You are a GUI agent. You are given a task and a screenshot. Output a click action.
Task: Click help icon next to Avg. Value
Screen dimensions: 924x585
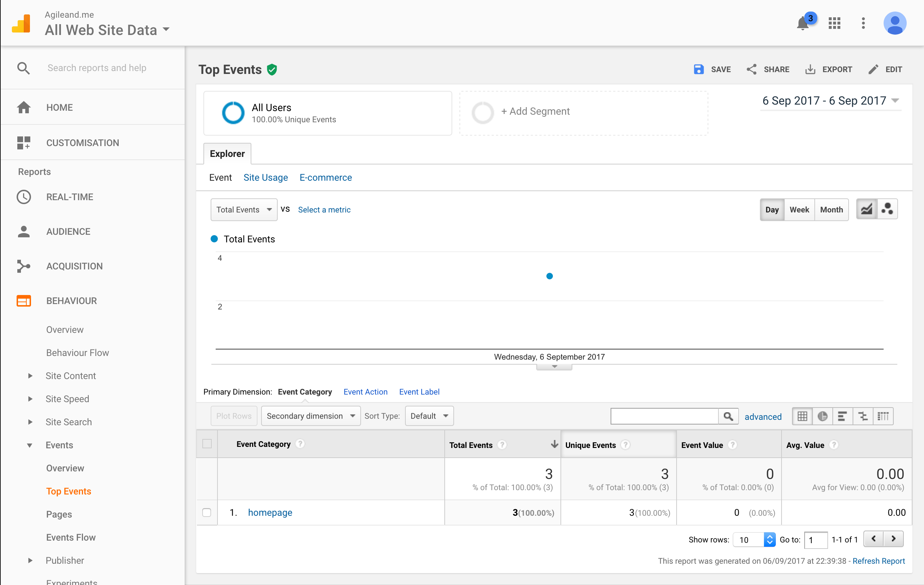click(833, 445)
